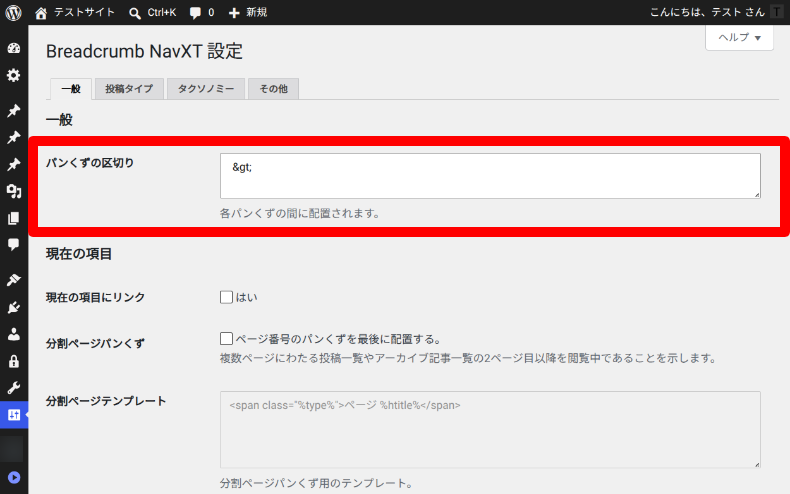Open the topmost pushpin Posts icon
This screenshot has height=494, width=790.
(x=14, y=110)
